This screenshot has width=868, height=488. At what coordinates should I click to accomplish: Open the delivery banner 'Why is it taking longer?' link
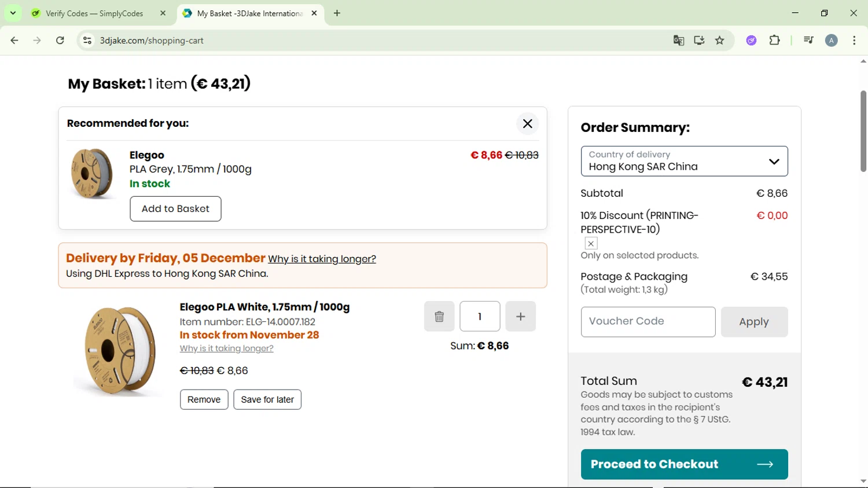[x=322, y=259]
